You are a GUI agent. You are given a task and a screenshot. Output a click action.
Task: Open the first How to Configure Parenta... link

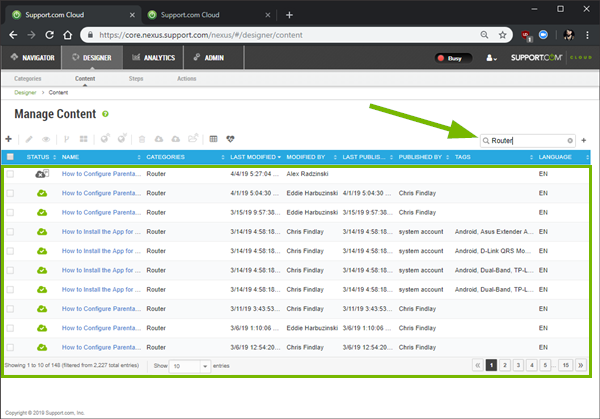click(x=101, y=174)
